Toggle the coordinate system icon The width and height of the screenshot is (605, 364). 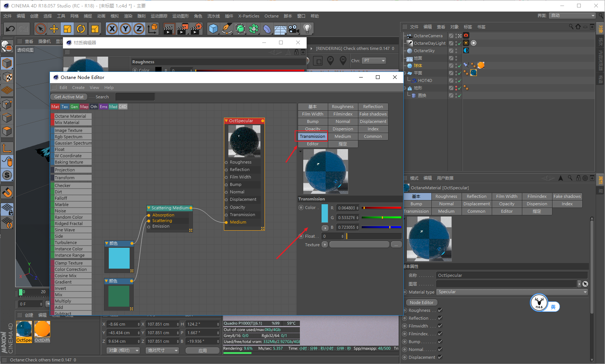coord(152,29)
